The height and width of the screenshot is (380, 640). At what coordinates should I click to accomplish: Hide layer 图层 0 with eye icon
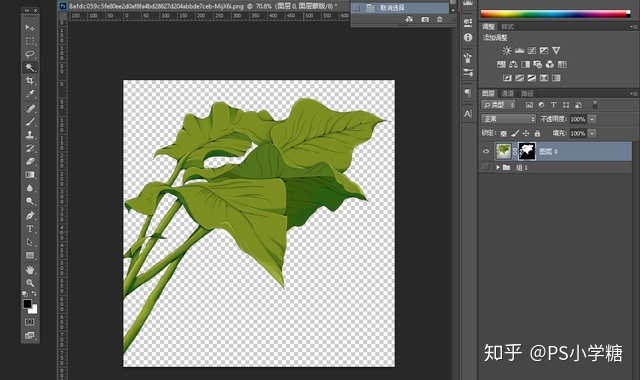[x=486, y=151]
